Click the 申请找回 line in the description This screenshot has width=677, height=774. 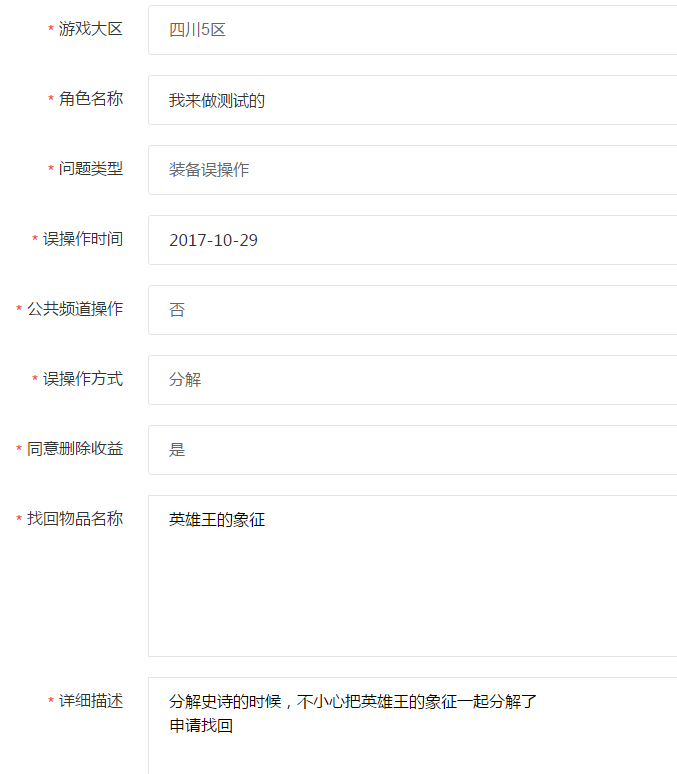[x=201, y=727]
